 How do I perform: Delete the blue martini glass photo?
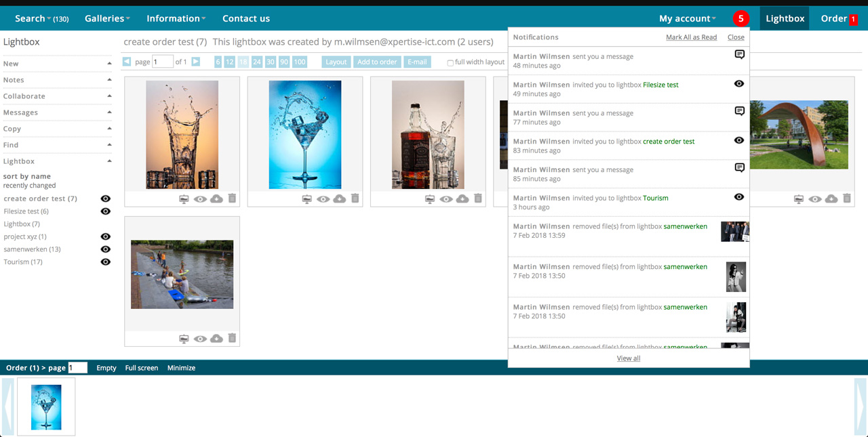click(355, 199)
